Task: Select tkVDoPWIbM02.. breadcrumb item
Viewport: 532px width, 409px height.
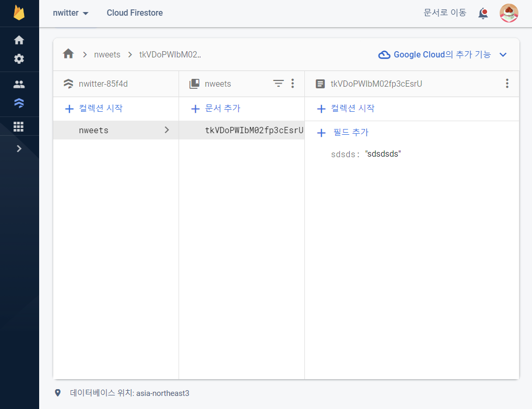Action: pos(170,55)
